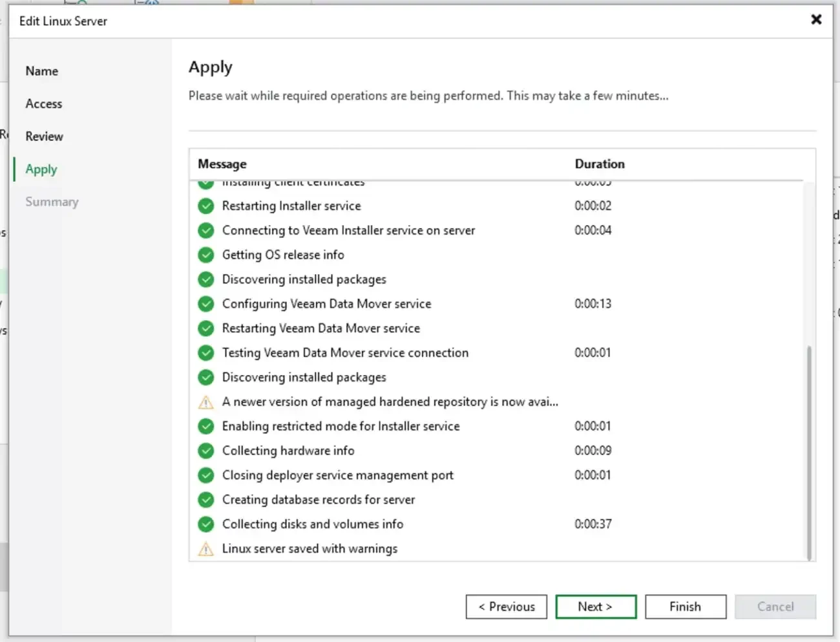Click the log list vertical scrollbar
The width and height of the screenshot is (840, 642).
click(809, 453)
